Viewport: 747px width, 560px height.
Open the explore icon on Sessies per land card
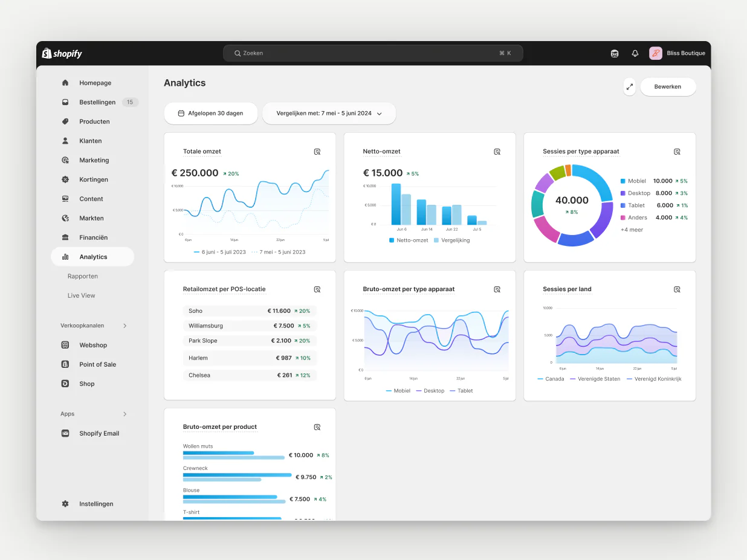coord(677,289)
